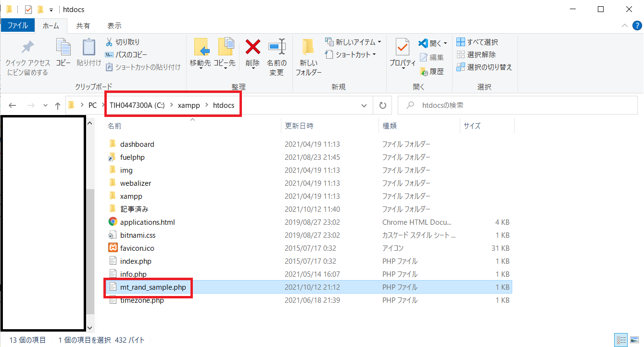The height and width of the screenshot is (347, 644).
Task: Select the Cut (切り取り) scissors command
Action: [123, 42]
